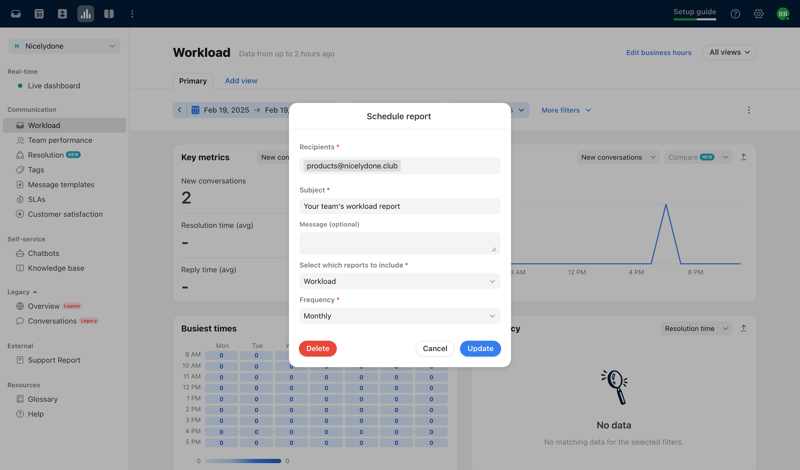Click the Add view tab
Screen dimensions: 800x470
tap(241, 81)
